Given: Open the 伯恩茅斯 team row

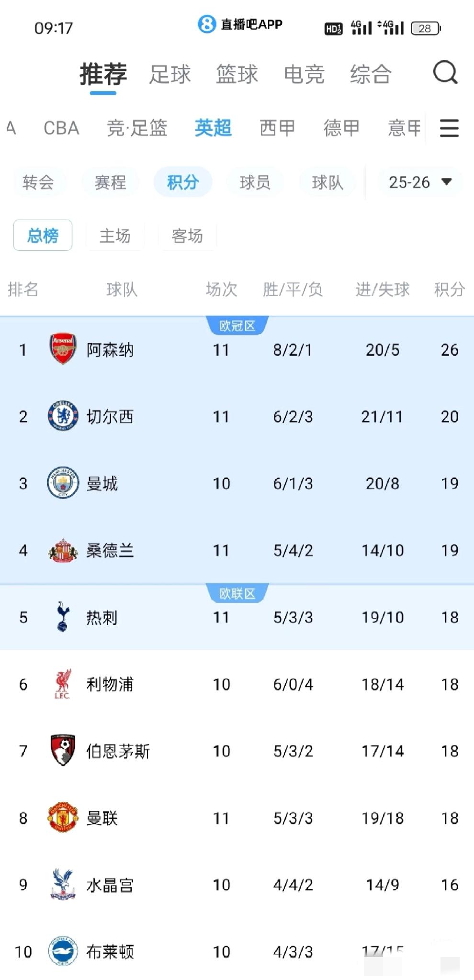Looking at the screenshot, I should 118,751.
